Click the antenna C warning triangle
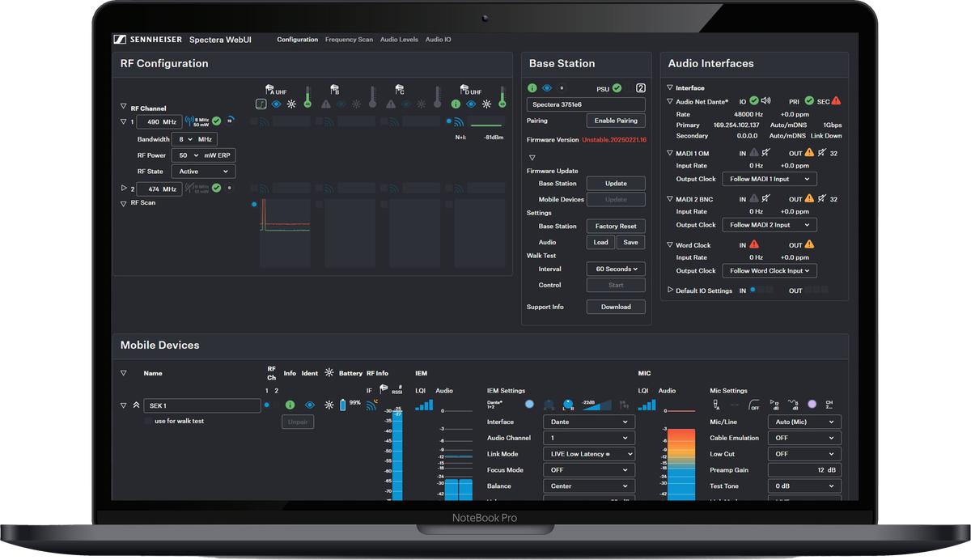971x560 pixels. tap(390, 104)
